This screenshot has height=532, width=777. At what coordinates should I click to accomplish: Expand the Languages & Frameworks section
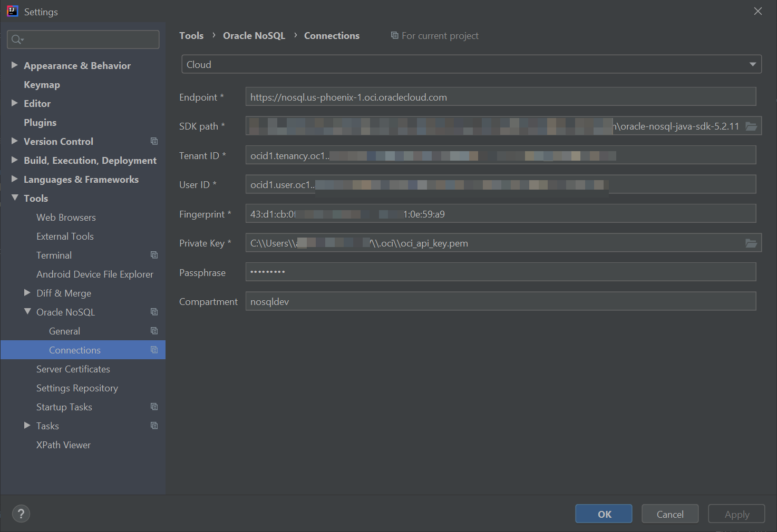[x=15, y=179]
